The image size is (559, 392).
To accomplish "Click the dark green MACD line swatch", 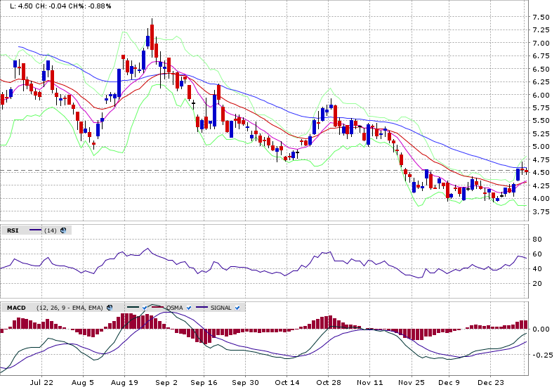I will 133,308.
